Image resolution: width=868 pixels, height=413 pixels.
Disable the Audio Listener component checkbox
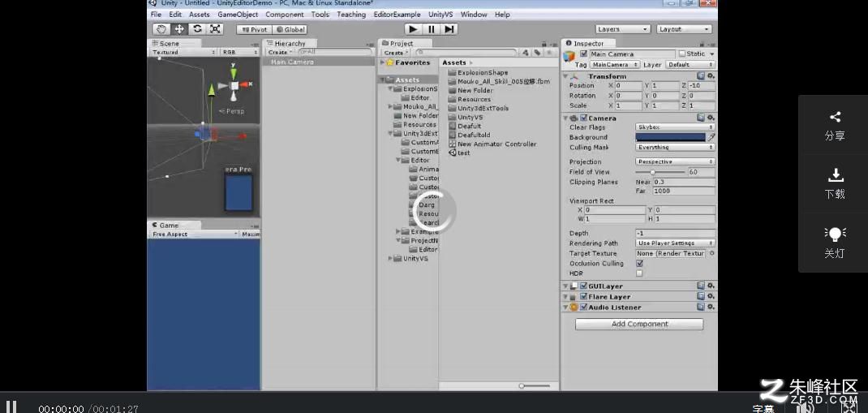point(583,307)
